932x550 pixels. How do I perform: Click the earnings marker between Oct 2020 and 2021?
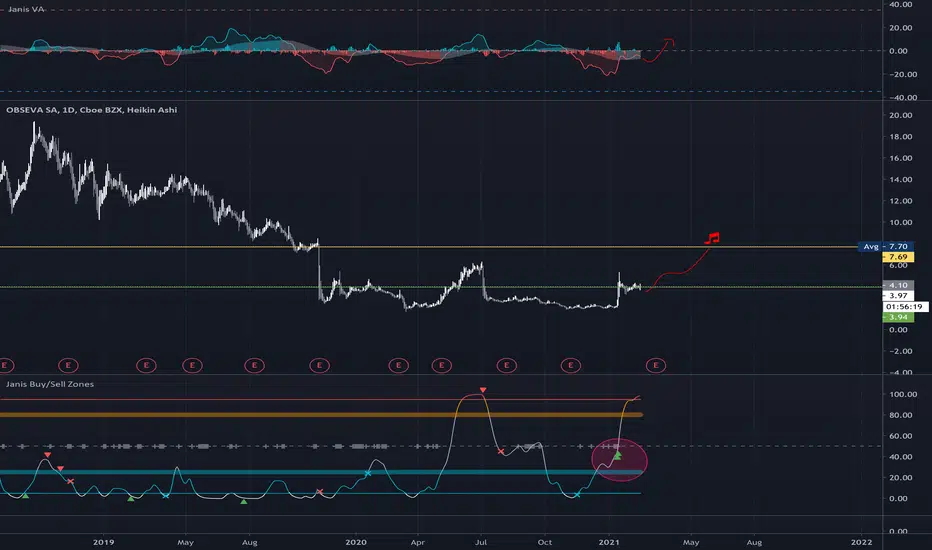571,365
